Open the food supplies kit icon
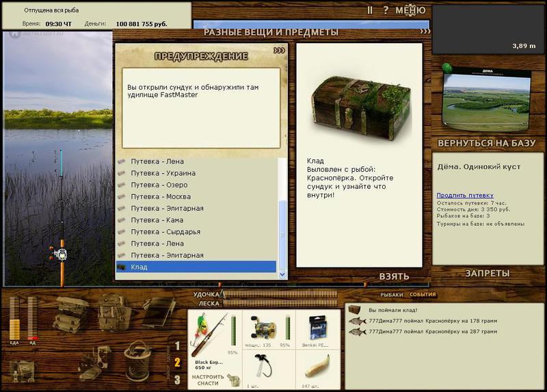547x392 pixels. pos(23,371)
